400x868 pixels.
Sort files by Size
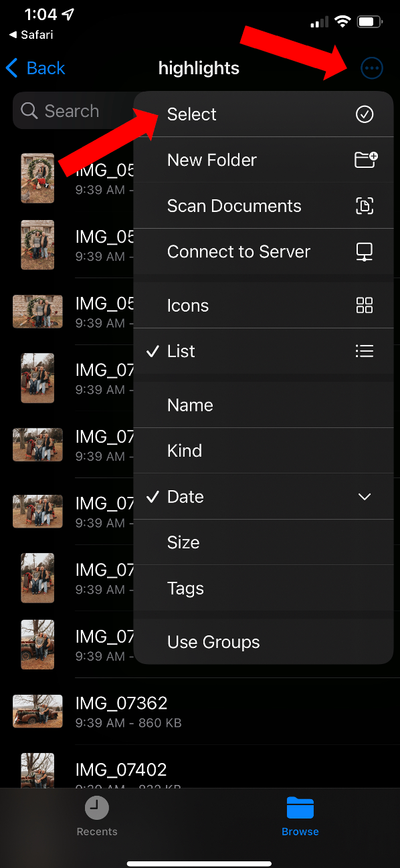[x=264, y=542]
